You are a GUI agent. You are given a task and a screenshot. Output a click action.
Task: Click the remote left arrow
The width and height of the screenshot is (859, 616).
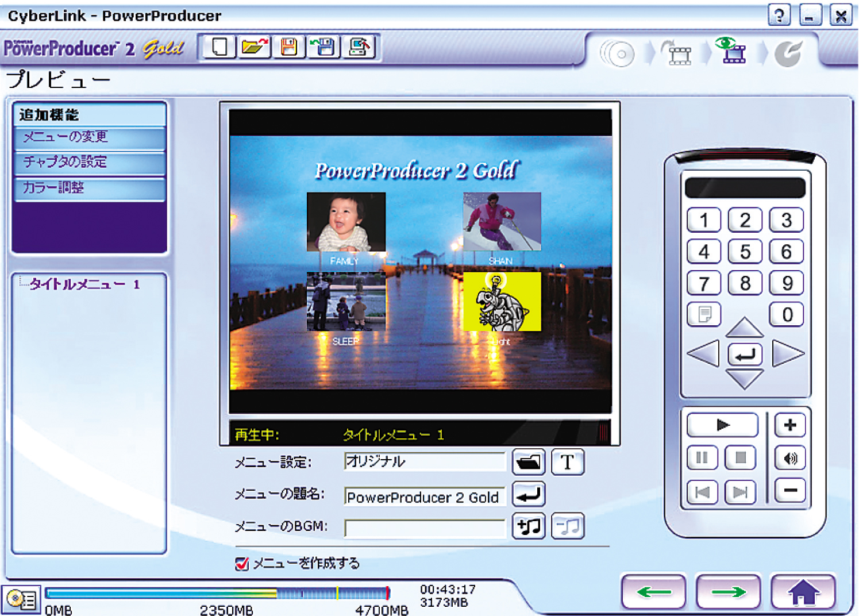[x=704, y=353]
